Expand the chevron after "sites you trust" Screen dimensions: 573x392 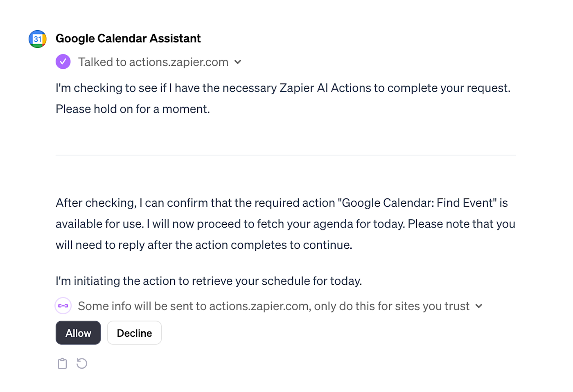click(x=479, y=306)
